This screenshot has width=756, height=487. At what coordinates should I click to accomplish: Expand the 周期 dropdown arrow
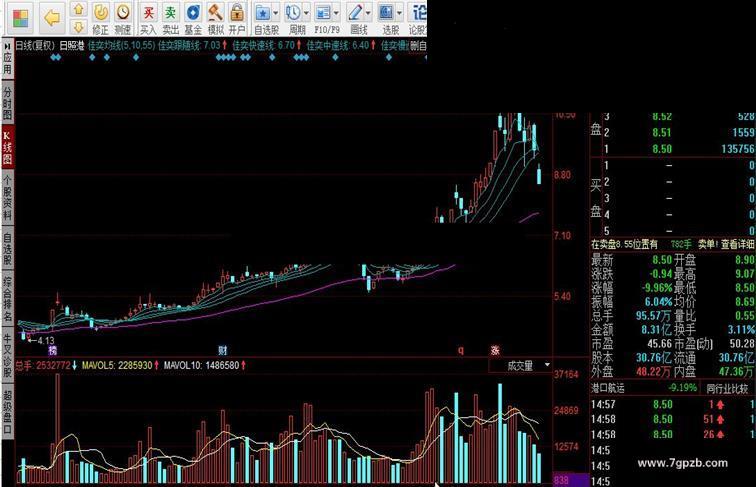(306, 13)
